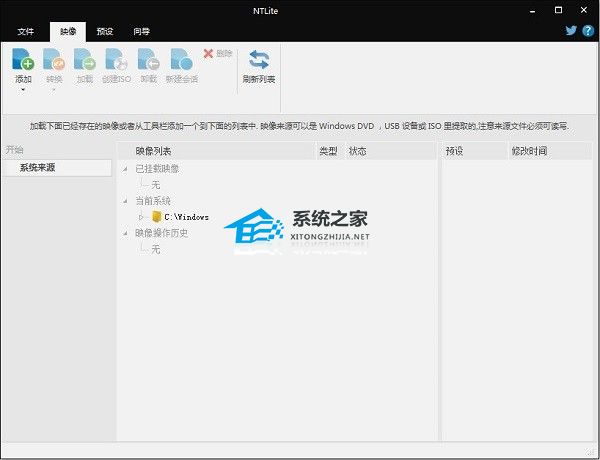Select the C:\Windows folder entry
600x460 pixels.
pyautogui.click(x=186, y=217)
